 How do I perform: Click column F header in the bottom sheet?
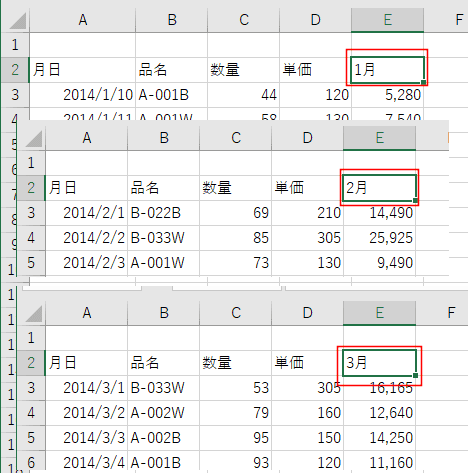(451, 313)
